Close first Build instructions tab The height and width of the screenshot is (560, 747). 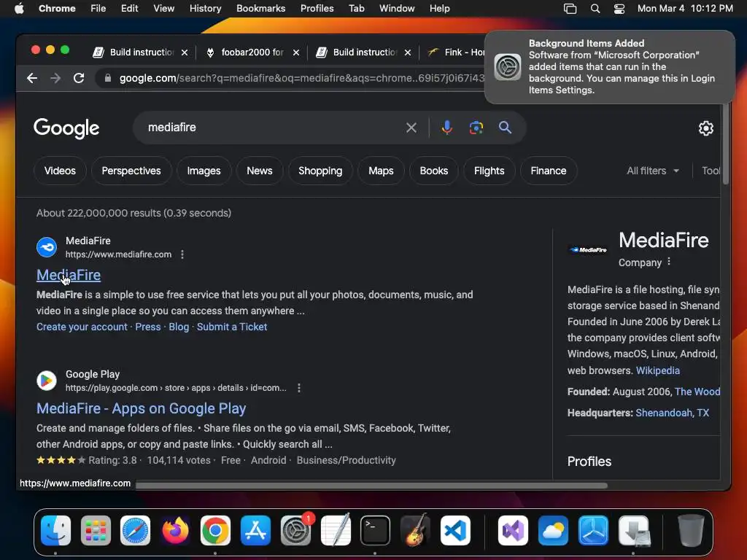coord(185,52)
